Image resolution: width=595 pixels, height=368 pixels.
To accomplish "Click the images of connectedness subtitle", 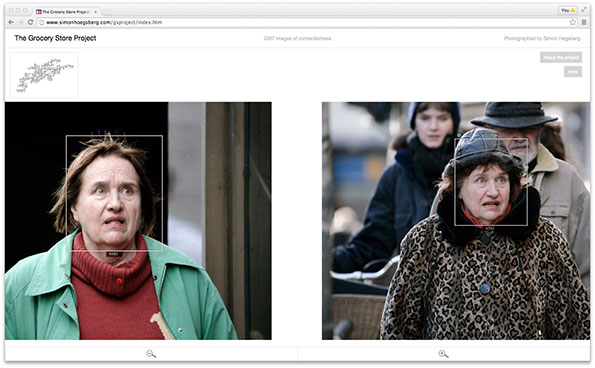I will point(298,38).
